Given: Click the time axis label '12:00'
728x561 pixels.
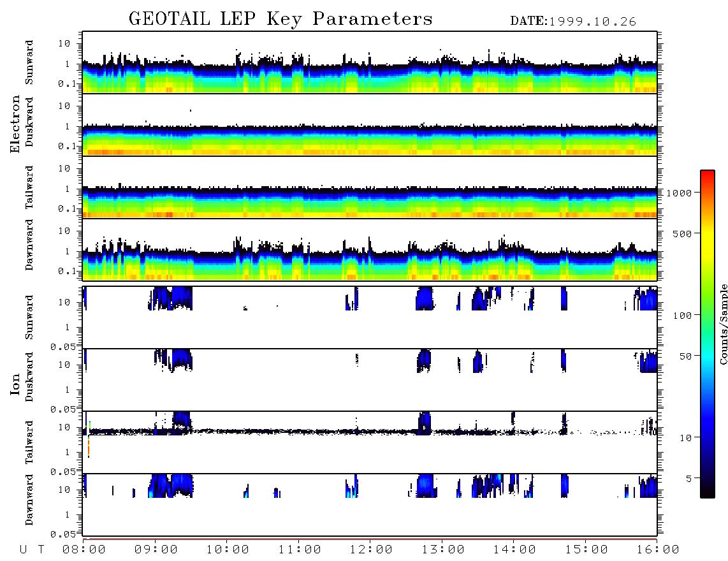Looking at the screenshot, I should pyautogui.click(x=371, y=550).
